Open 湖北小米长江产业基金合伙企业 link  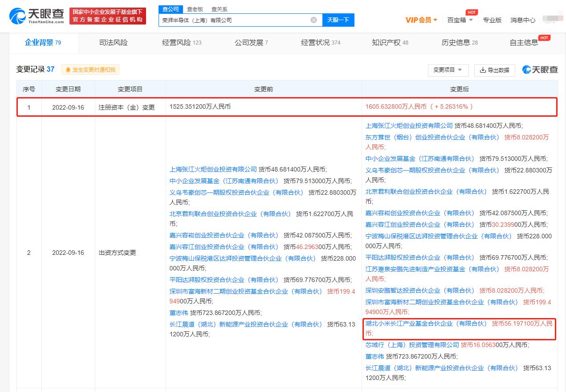pyautogui.click(x=426, y=323)
